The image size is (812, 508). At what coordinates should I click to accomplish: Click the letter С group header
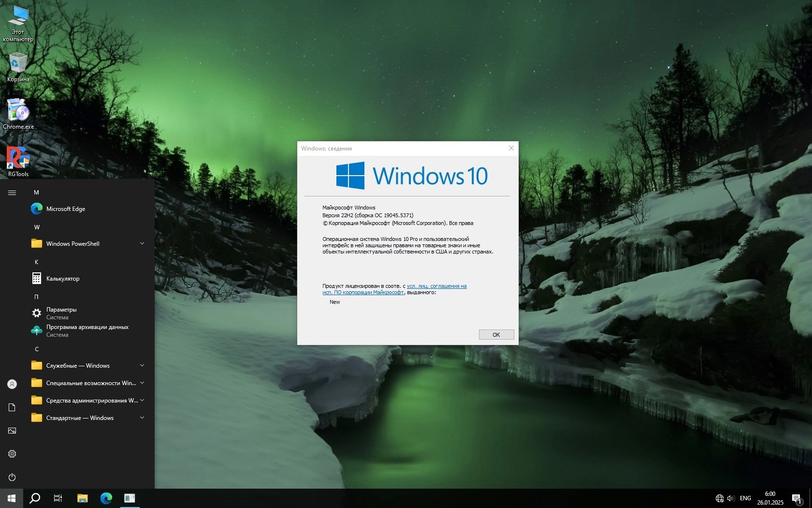37,349
